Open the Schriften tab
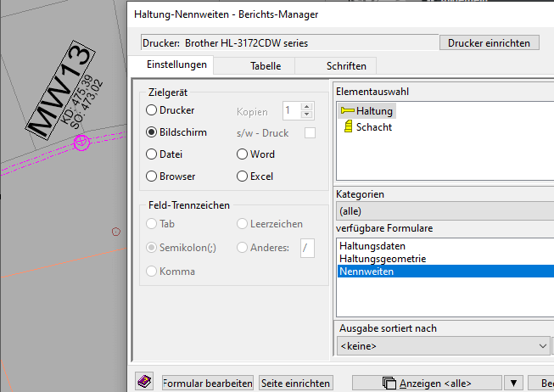 coord(346,65)
